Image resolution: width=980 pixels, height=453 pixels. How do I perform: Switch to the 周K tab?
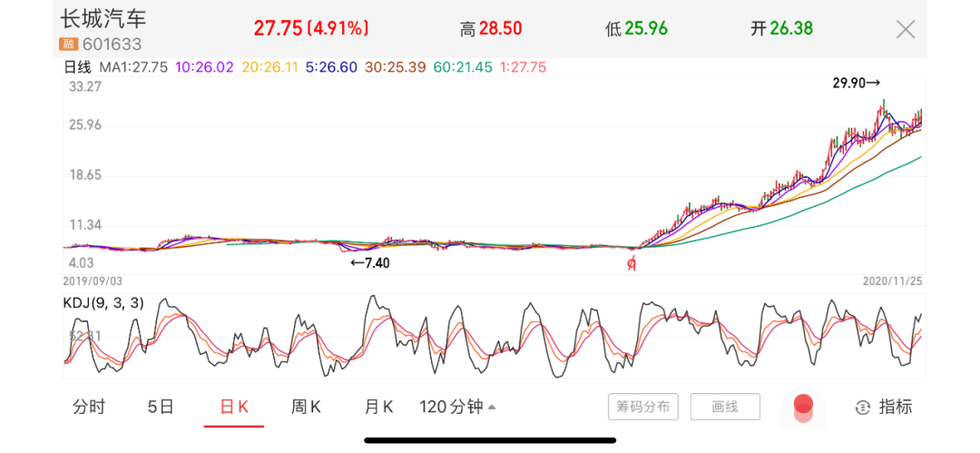click(306, 408)
